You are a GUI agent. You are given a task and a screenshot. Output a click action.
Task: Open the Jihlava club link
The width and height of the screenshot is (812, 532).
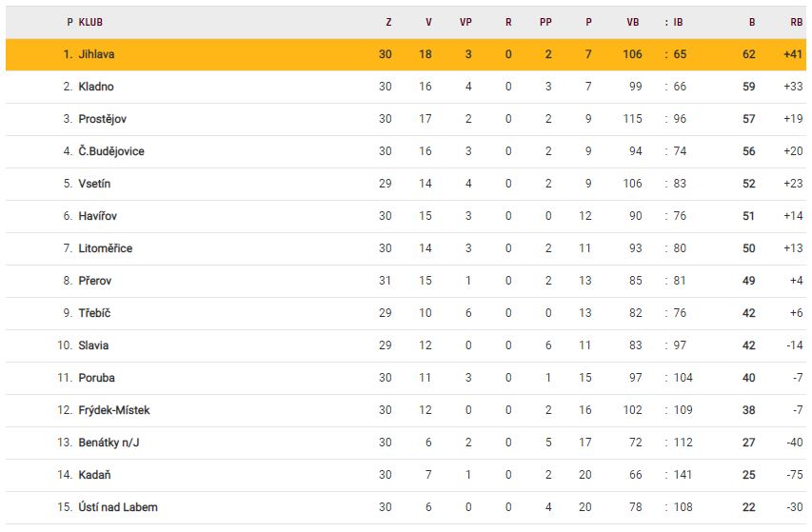tap(97, 54)
